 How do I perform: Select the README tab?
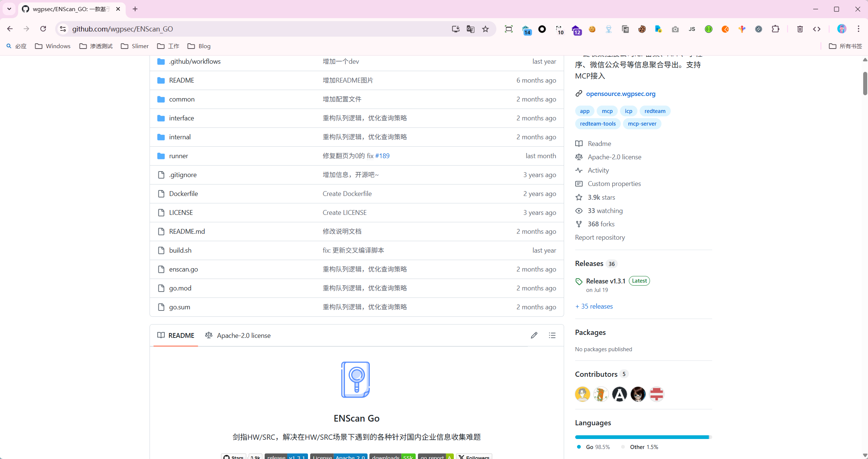point(176,335)
